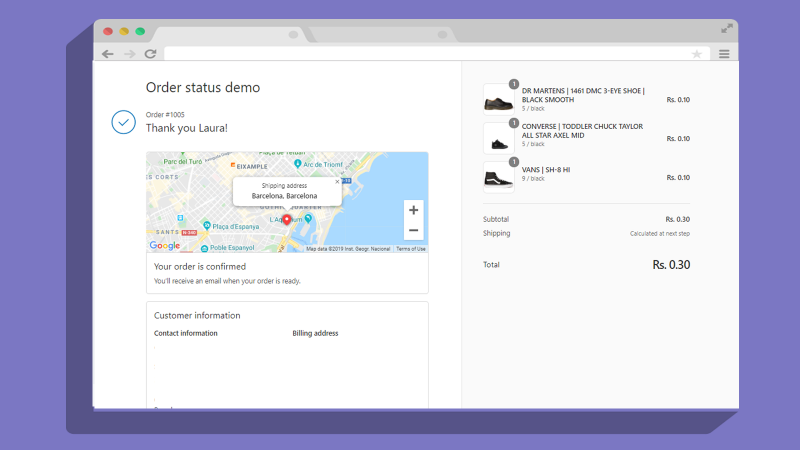The width and height of the screenshot is (800, 450).
Task: Bookmark the page with star icon
Action: (x=696, y=54)
